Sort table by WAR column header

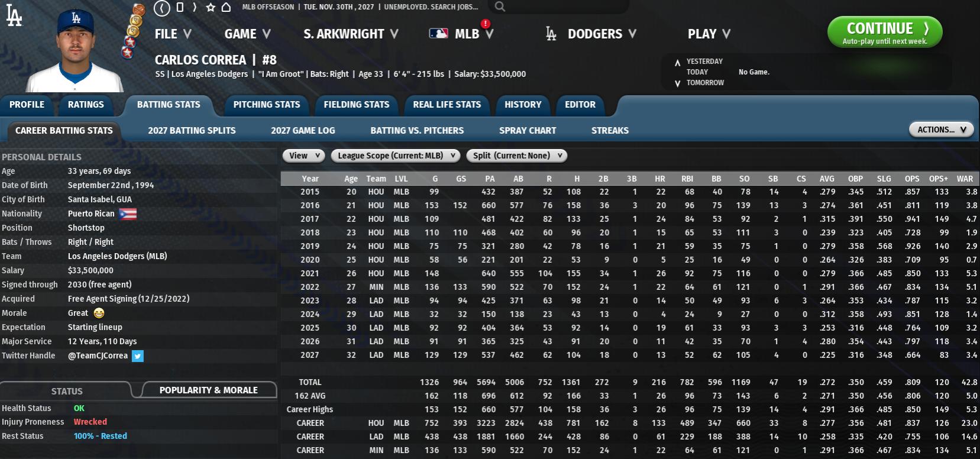click(965, 179)
